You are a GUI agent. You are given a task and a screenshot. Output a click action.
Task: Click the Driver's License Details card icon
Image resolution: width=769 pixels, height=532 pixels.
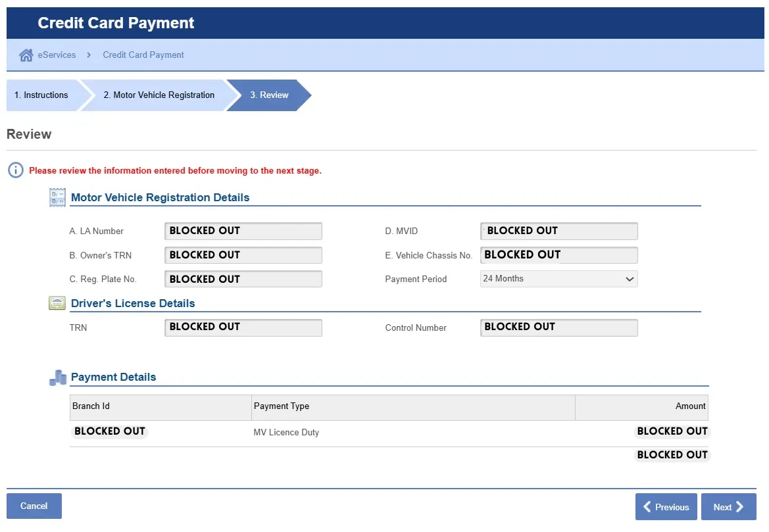(57, 303)
